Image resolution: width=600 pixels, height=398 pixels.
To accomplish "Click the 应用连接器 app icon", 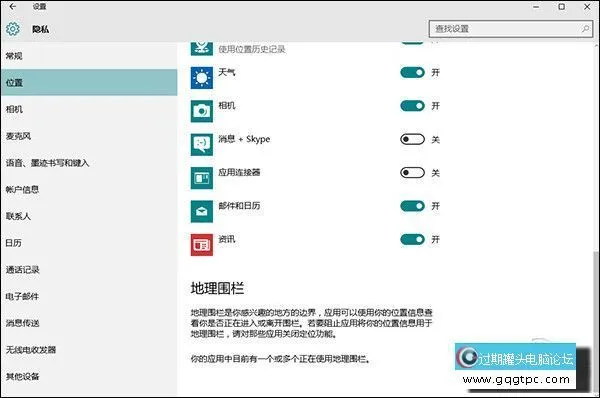I will (x=202, y=178).
